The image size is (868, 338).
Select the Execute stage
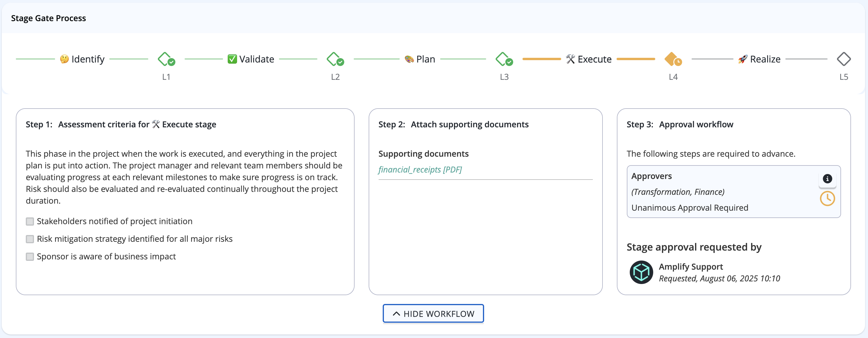[589, 59]
